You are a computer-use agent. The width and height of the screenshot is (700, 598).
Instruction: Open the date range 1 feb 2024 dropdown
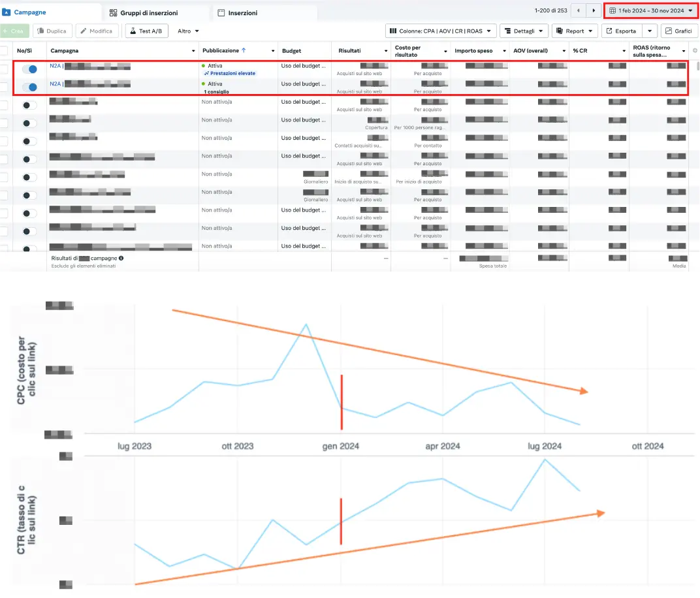point(650,10)
